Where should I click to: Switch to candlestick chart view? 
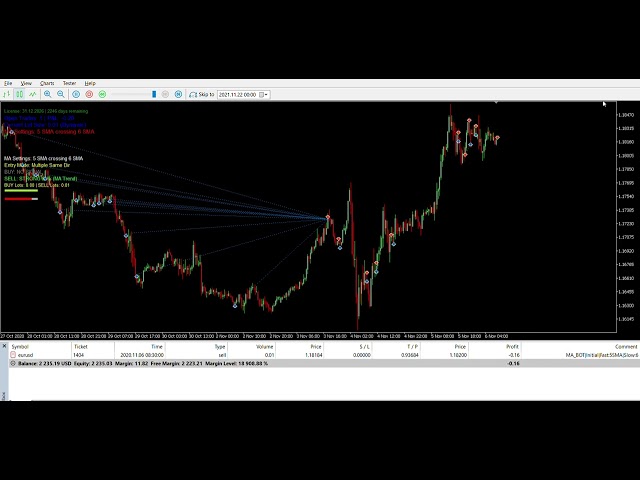[20, 94]
